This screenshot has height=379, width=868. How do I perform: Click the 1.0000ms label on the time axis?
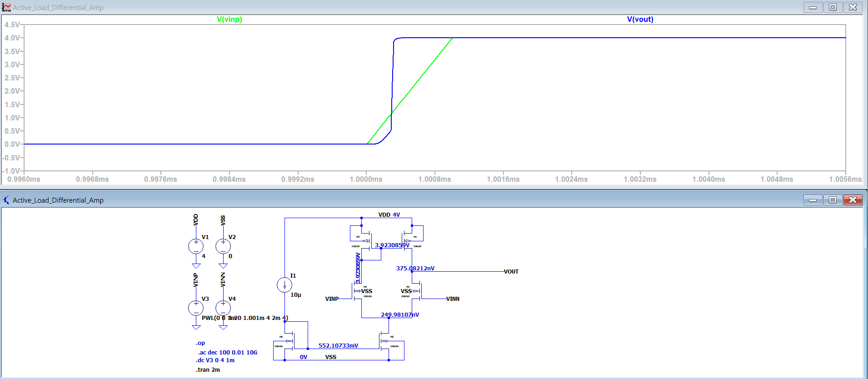click(366, 179)
